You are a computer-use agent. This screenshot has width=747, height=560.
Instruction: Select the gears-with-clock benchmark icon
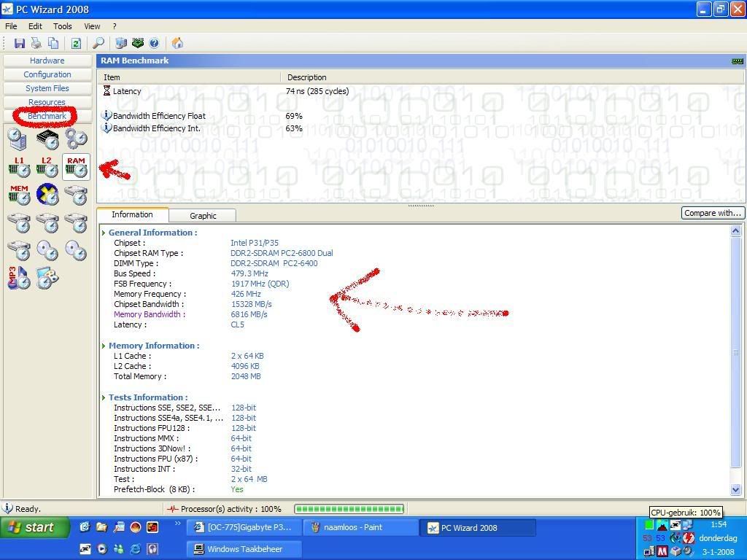[x=76, y=139]
